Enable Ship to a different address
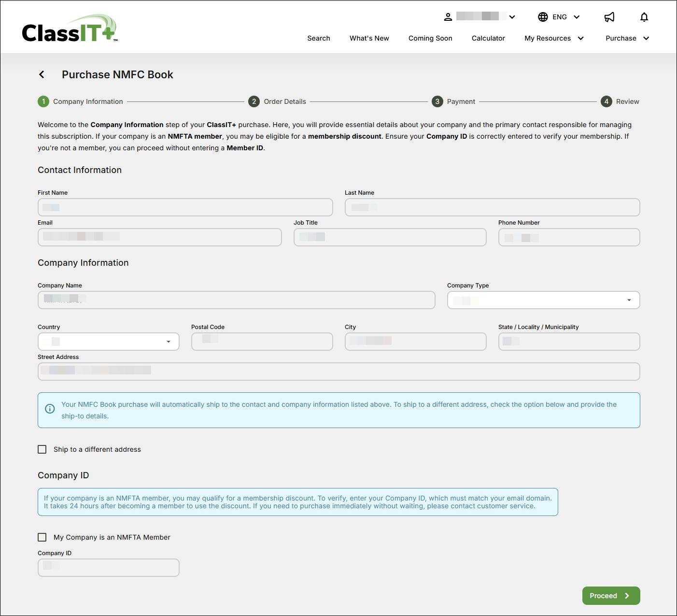The height and width of the screenshot is (616, 677). (x=42, y=449)
